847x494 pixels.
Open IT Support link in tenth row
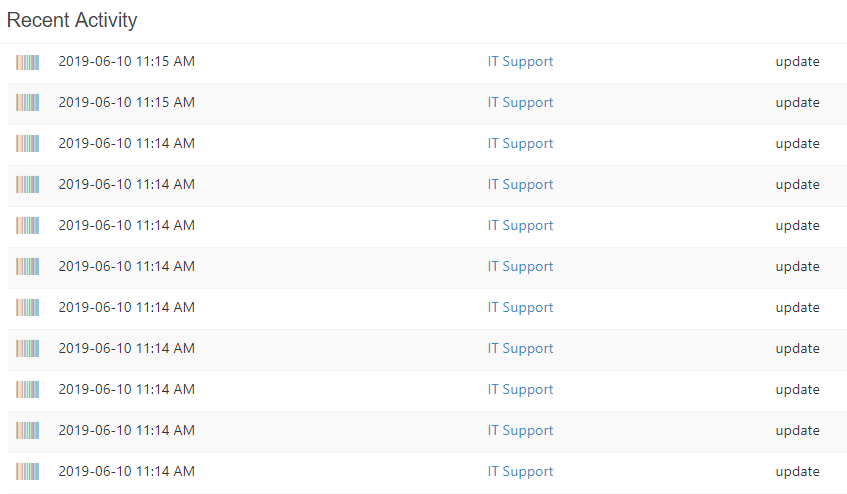[x=520, y=431]
